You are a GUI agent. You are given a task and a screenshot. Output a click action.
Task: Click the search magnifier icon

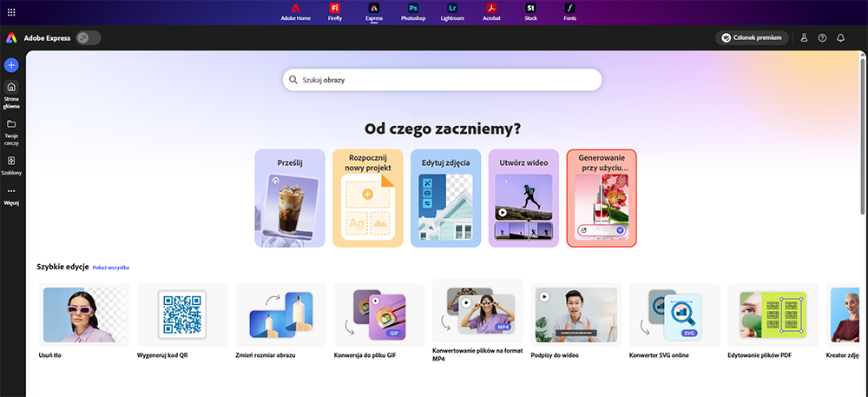[293, 80]
